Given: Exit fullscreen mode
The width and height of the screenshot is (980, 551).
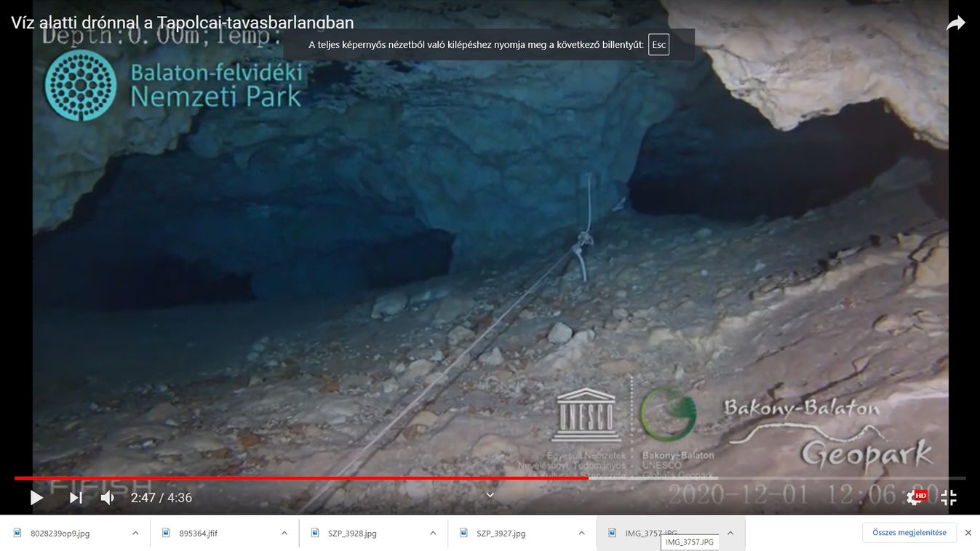Looking at the screenshot, I should pos(949,498).
